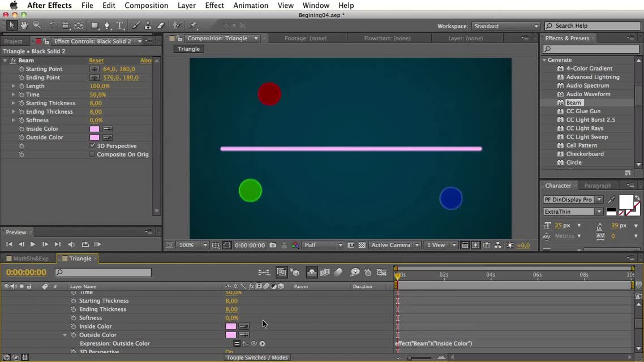The width and height of the screenshot is (644, 362).
Task: Switch to the Paragraph panel tab
Action: (x=598, y=186)
